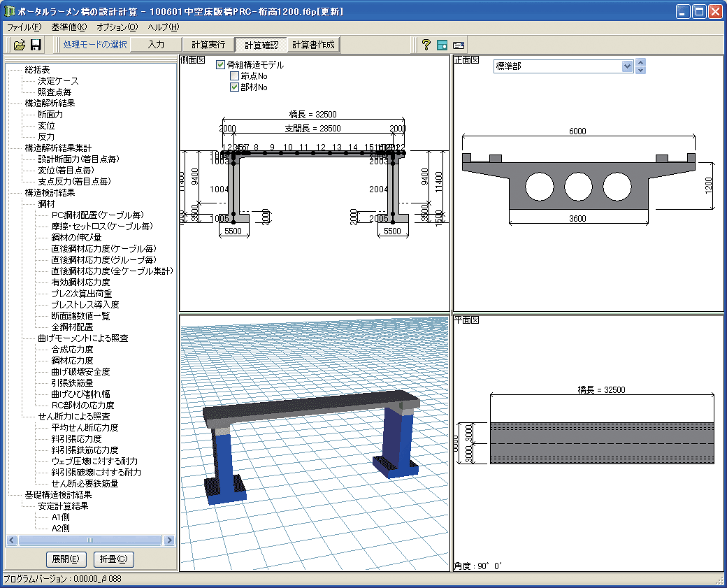Click the teal window layout icon

coord(442,45)
